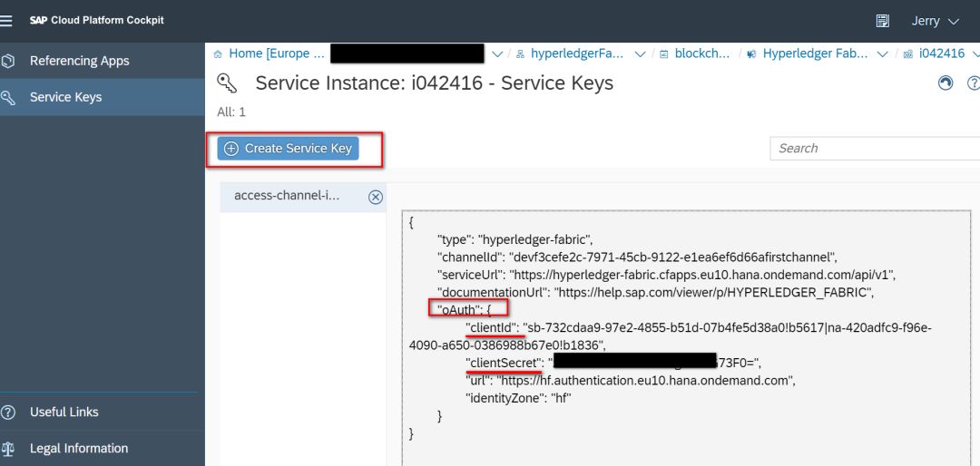Expand the i042416 breadcrumb dropdown
The width and height of the screenshot is (980, 466).
[x=975, y=54]
